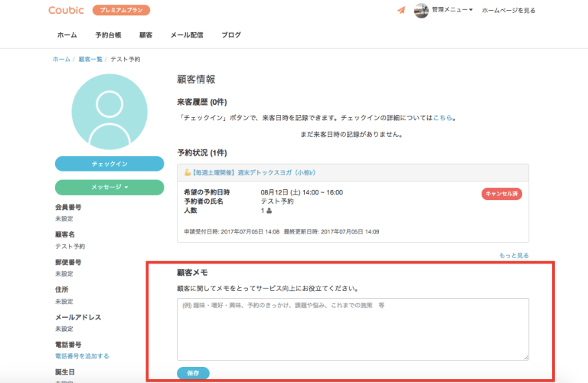
Task: Click the 保存 button
Action: pos(193,373)
